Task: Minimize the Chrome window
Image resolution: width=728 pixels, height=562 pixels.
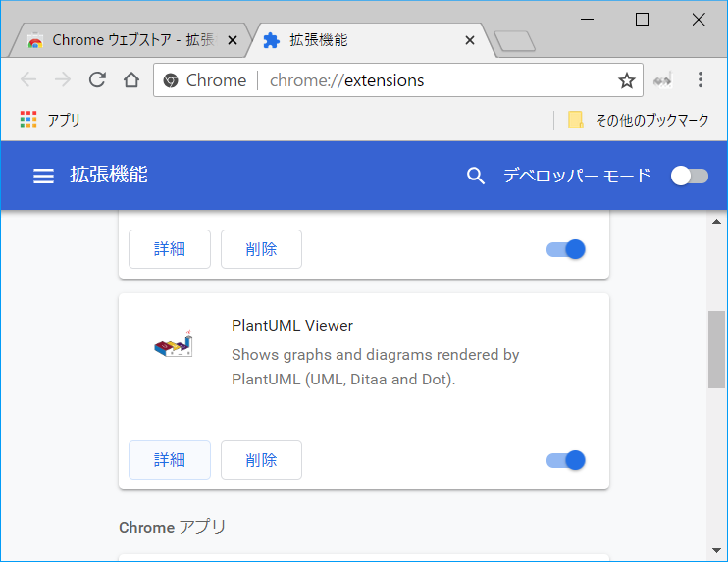Action: coord(588,20)
